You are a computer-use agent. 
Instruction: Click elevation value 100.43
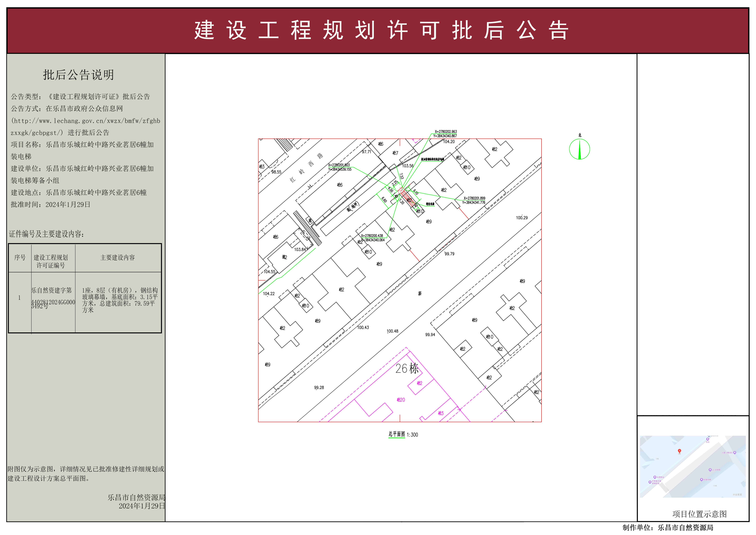pos(363,328)
